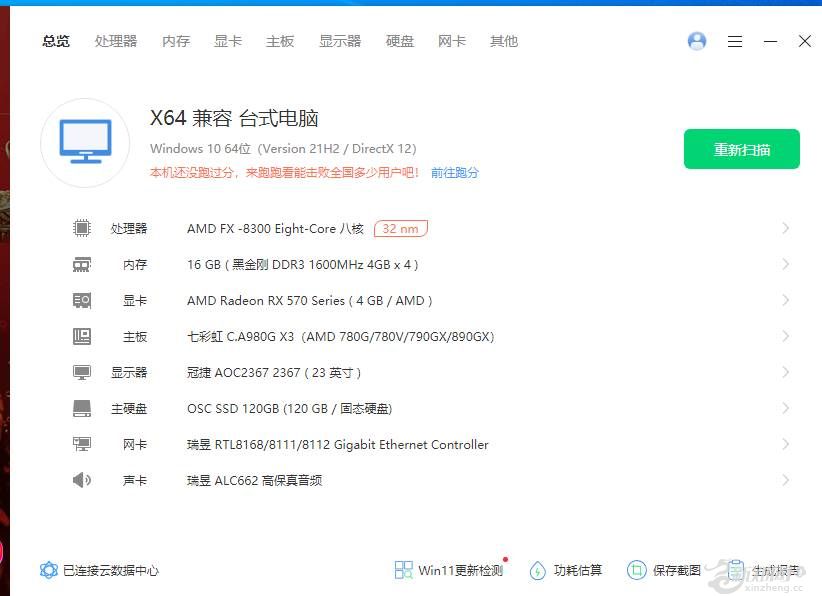Image resolution: width=822 pixels, height=596 pixels.
Task: Click the Windows 10 64位 version text
Action: (283, 149)
